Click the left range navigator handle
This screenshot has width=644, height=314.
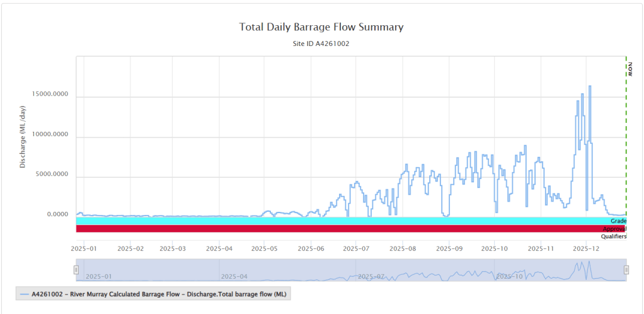tap(76, 270)
